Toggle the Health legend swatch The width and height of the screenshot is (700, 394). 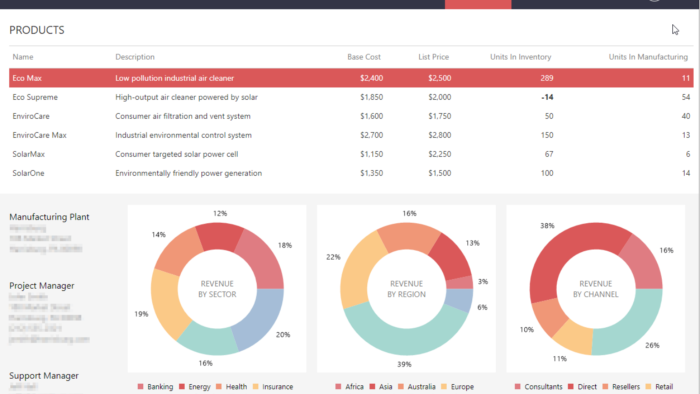219,386
